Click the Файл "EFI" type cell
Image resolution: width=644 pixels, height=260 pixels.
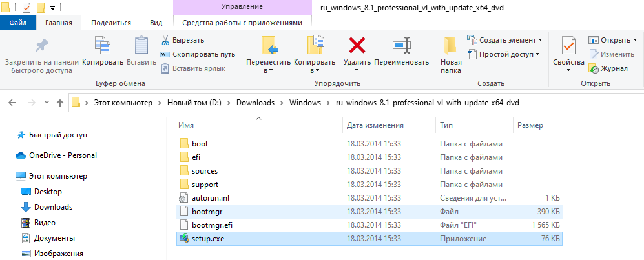(459, 225)
